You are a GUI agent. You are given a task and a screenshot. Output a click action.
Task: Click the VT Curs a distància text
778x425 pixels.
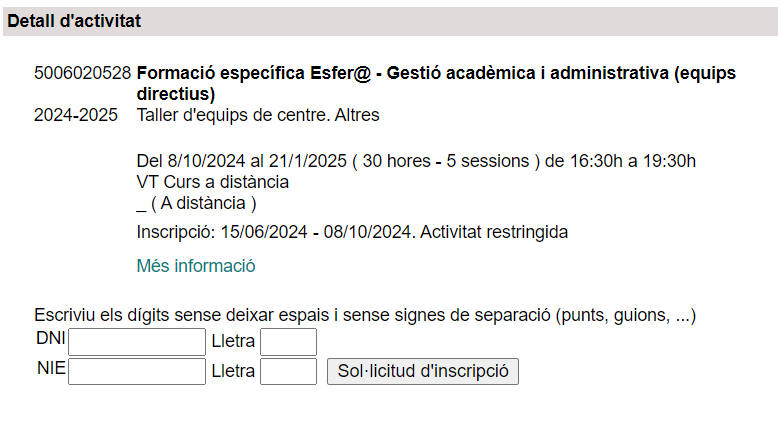coord(212,182)
